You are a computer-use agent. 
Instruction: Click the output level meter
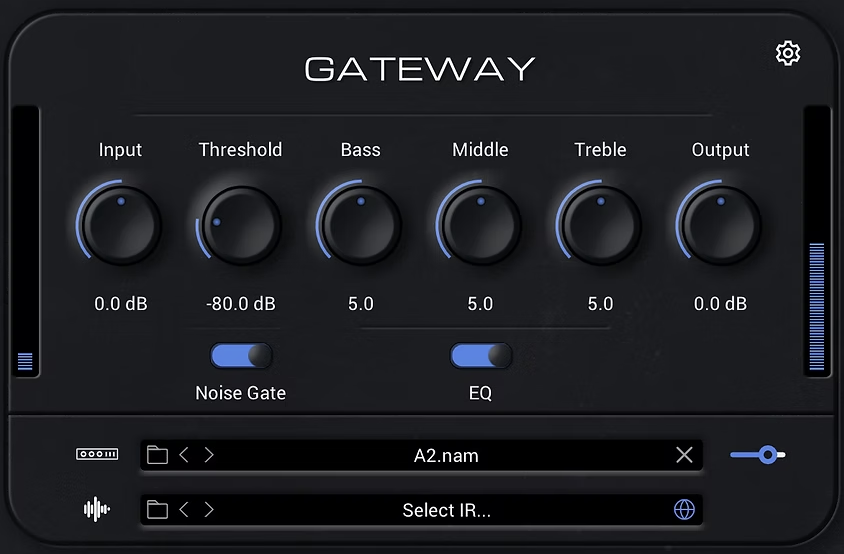click(x=817, y=241)
